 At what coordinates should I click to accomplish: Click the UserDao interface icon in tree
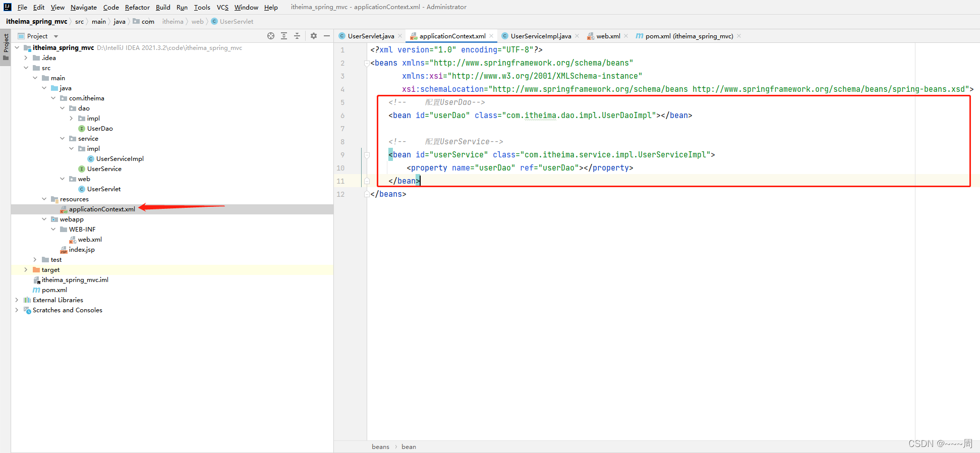click(82, 129)
